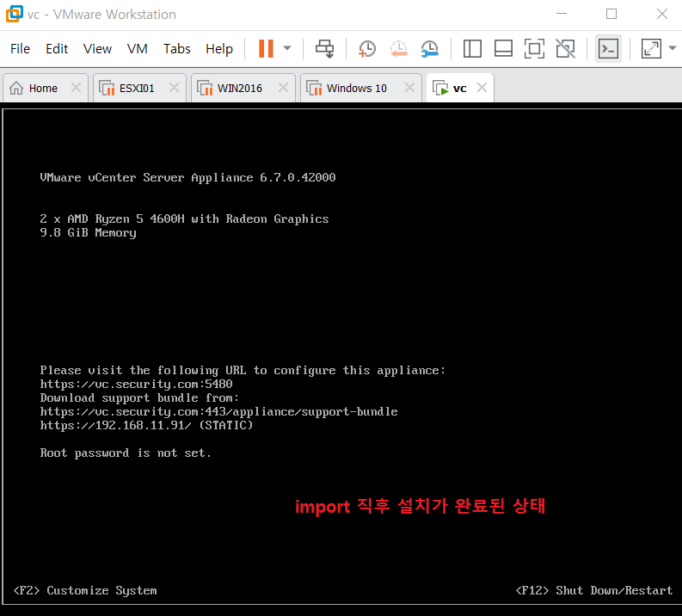Switch to the Windows 10 tab
682x616 pixels.
click(x=360, y=89)
